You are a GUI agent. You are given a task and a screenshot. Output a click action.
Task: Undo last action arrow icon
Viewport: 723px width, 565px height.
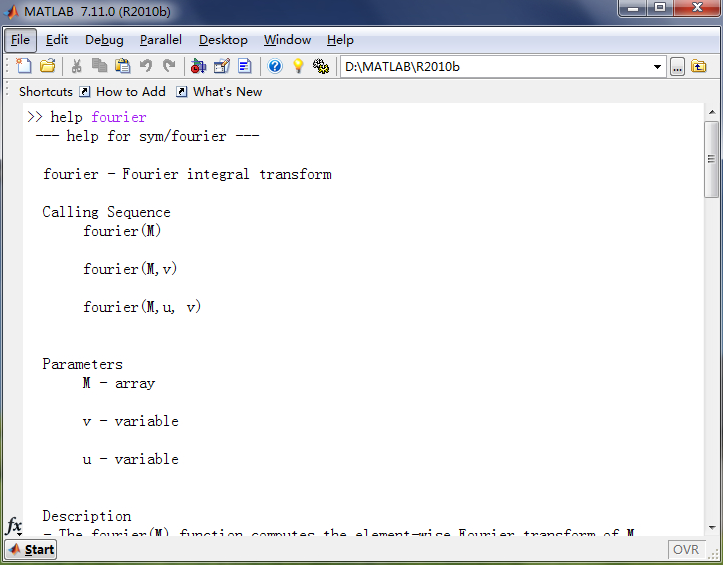click(x=146, y=66)
